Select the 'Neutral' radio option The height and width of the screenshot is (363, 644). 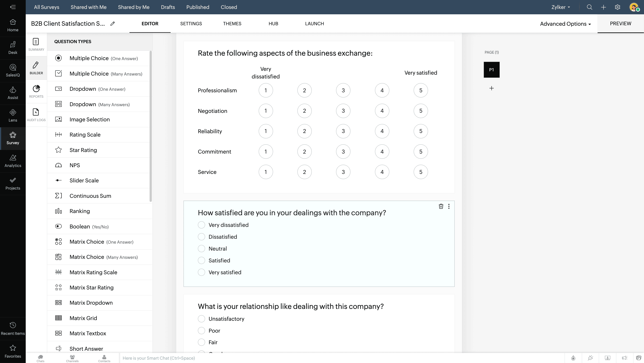[x=201, y=249]
